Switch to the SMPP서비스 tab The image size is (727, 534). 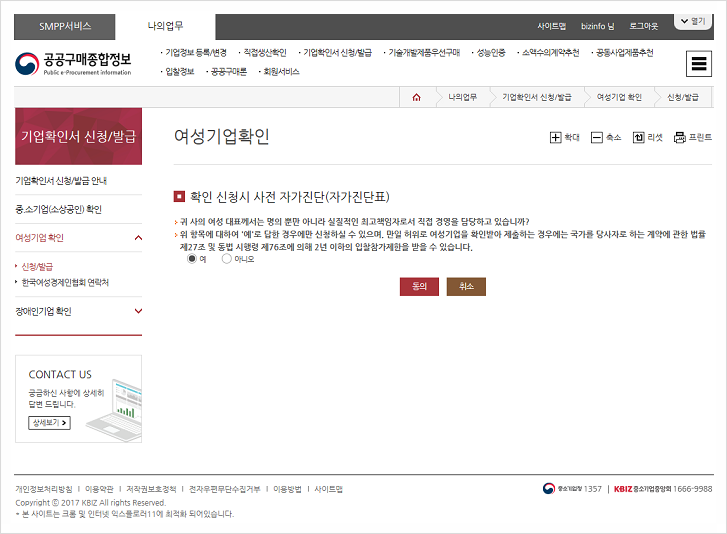64,26
